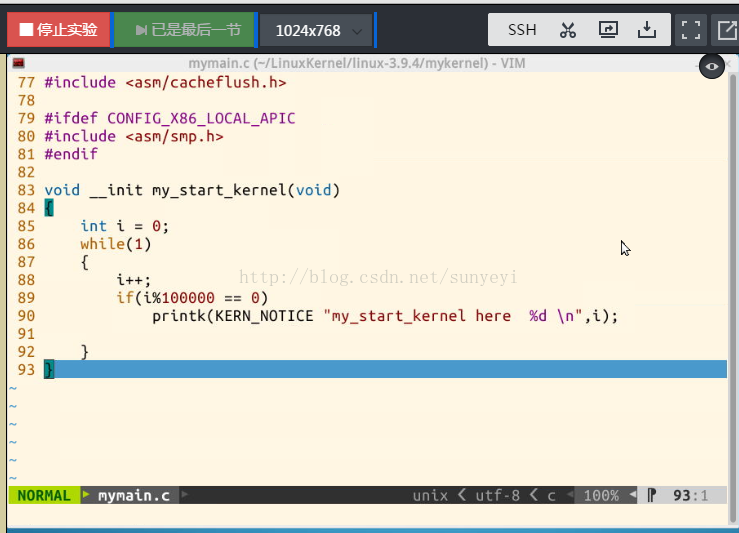Click the green last-section button
The height and width of the screenshot is (533, 739).
click(184, 30)
